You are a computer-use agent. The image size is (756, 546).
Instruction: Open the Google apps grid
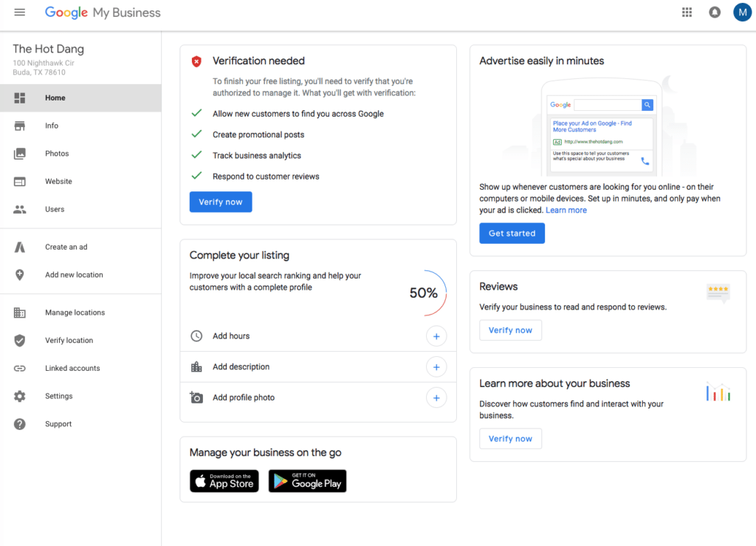click(x=687, y=12)
